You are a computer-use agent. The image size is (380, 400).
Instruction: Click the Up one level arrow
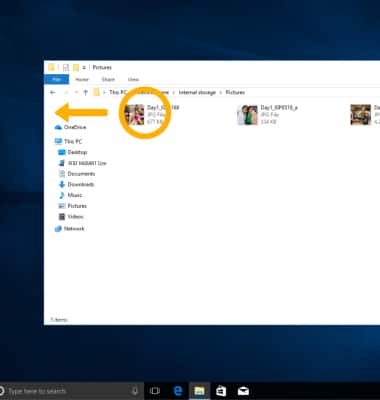85,92
